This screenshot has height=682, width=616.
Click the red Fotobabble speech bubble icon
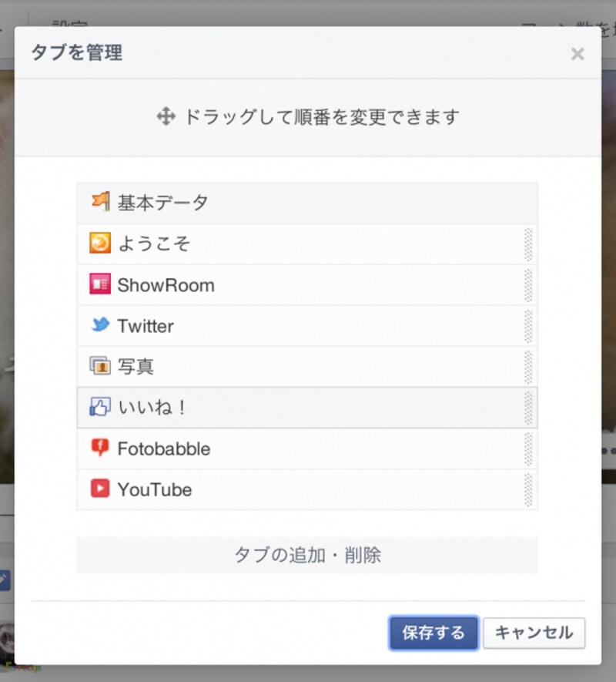pyautogui.click(x=101, y=449)
